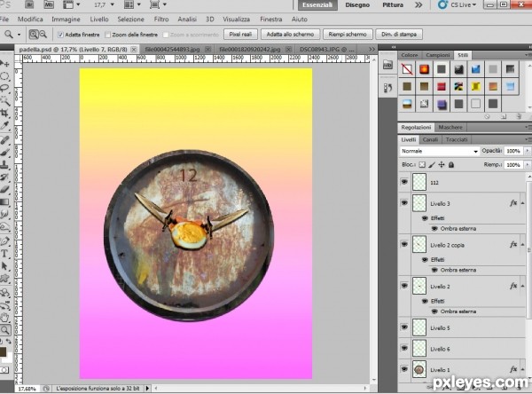Viewport: 532px width, 394px height.
Task: Select the Healing Brush tool
Action: pos(4,140)
